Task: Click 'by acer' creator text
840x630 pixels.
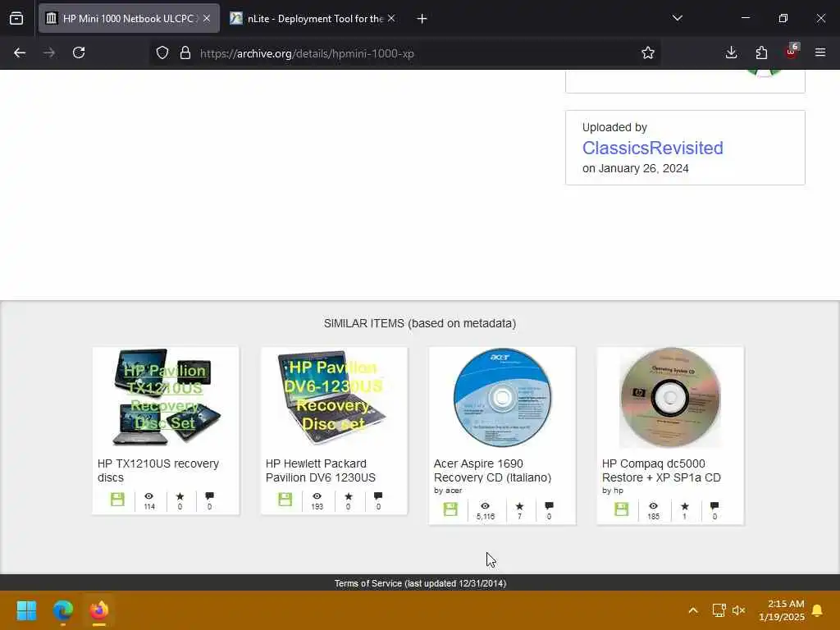Action: pos(448,491)
